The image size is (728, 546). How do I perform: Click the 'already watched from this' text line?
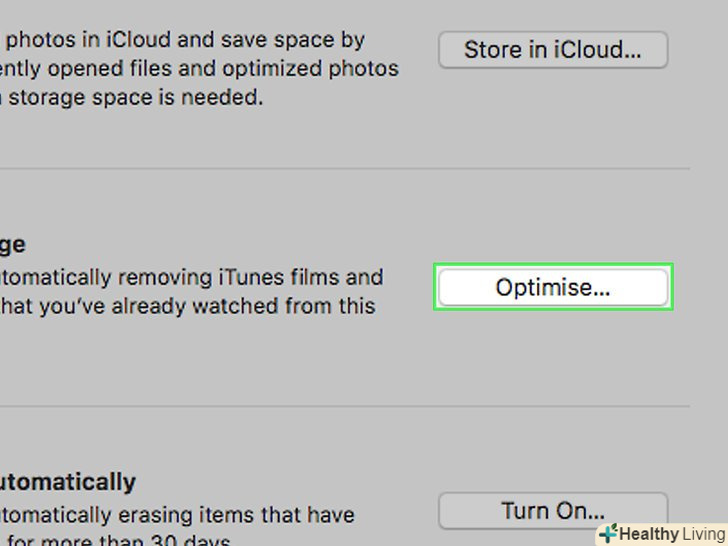190,306
